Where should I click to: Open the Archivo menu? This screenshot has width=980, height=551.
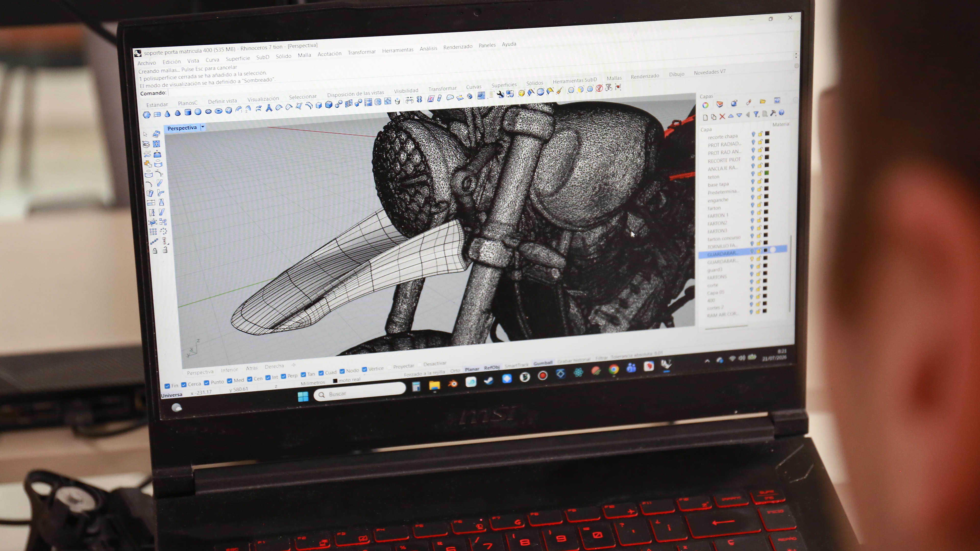146,63
